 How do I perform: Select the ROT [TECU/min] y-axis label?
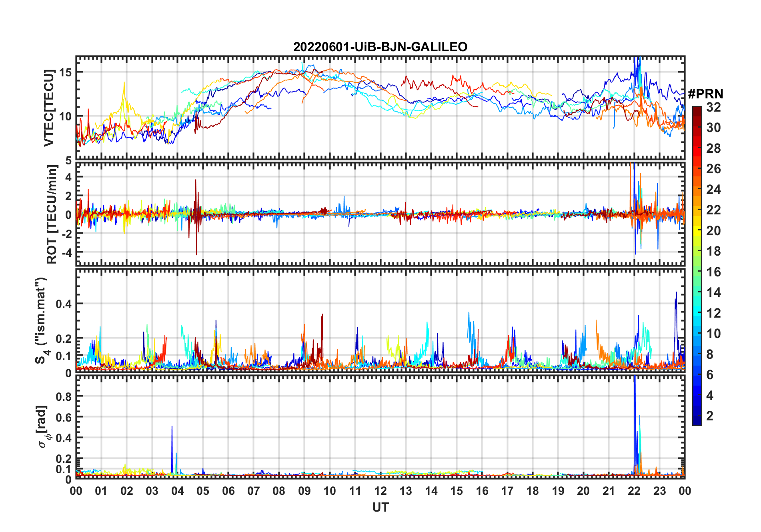[52, 214]
